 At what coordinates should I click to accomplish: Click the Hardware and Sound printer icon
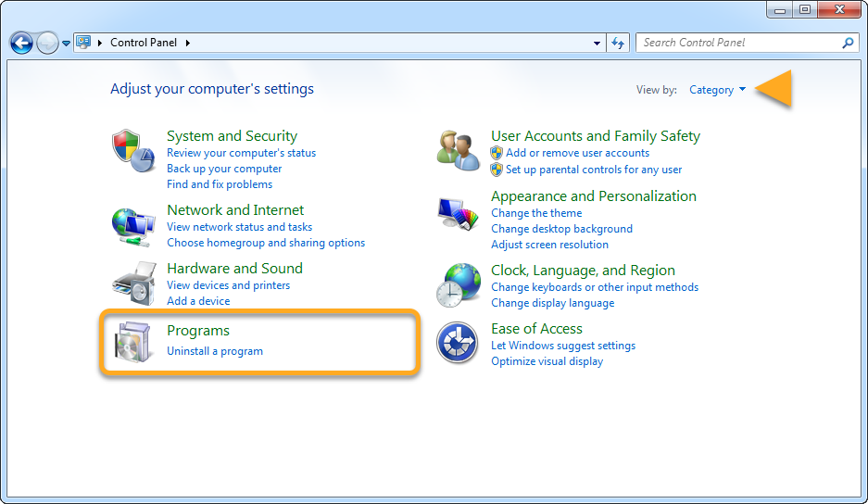pyautogui.click(x=132, y=283)
